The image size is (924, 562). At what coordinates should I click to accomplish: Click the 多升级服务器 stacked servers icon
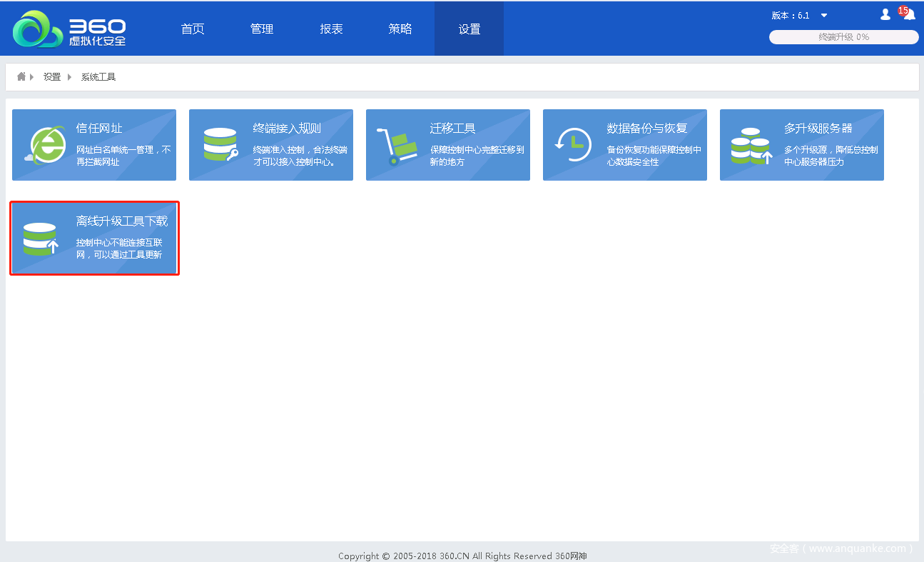coord(751,146)
